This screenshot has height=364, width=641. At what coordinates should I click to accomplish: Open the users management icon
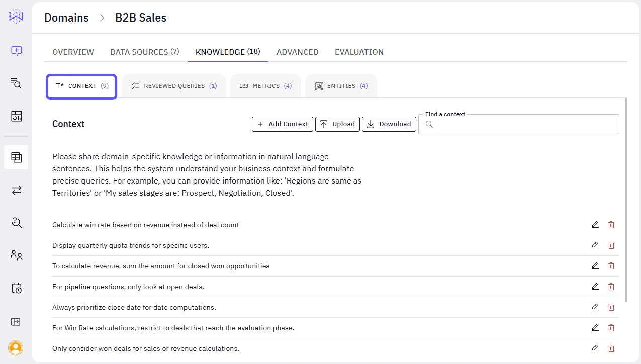click(x=16, y=255)
